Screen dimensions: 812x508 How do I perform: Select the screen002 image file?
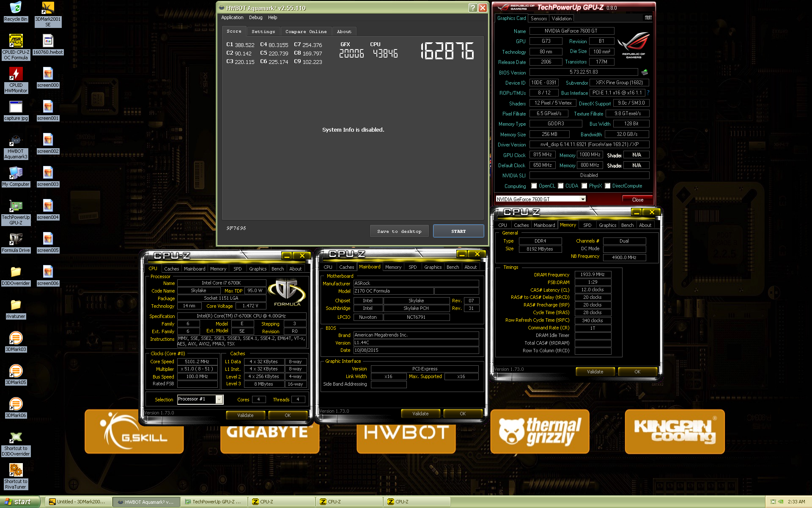click(x=48, y=144)
